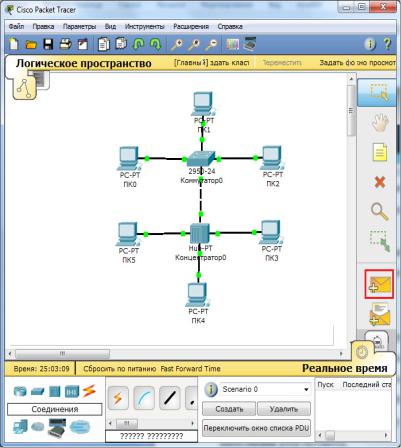Click Fast Forward Time button
401x448 pixels.
(190, 369)
